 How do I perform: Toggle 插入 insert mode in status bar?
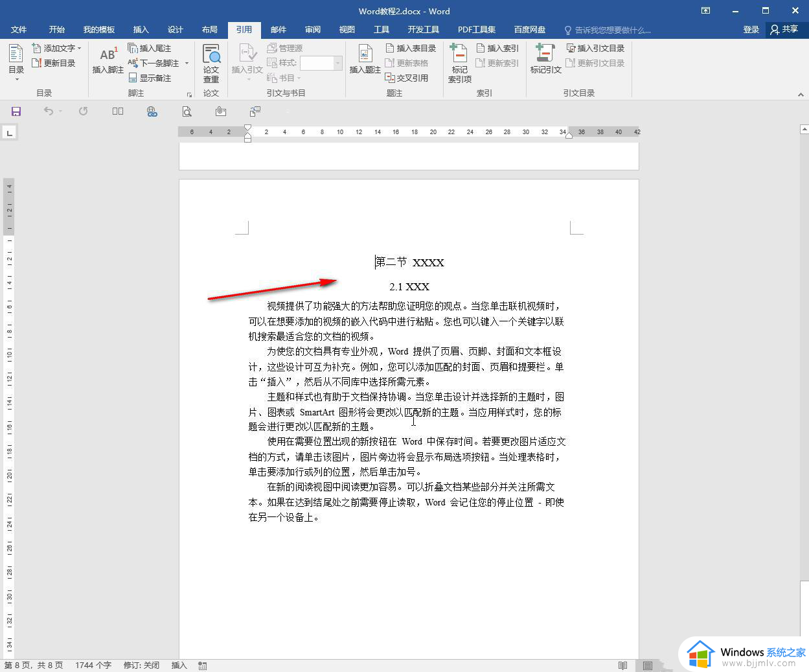pyautogui.click(x=179, y=666)
